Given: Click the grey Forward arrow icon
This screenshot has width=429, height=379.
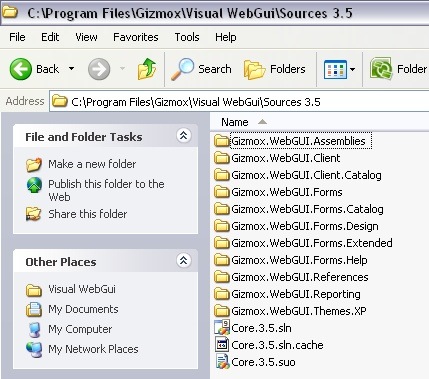Looking at the screenshot, I should [99, 69].
